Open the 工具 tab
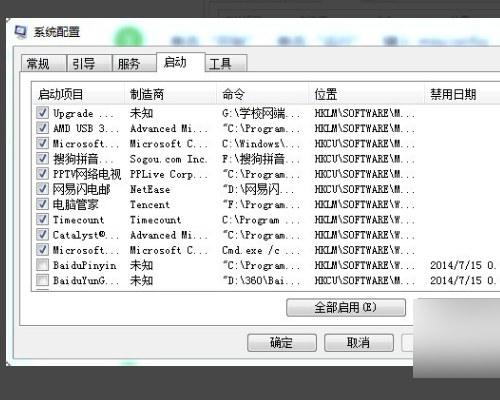Image resolution: width=500 pixels, height=400 pixels. click(226, 63)
